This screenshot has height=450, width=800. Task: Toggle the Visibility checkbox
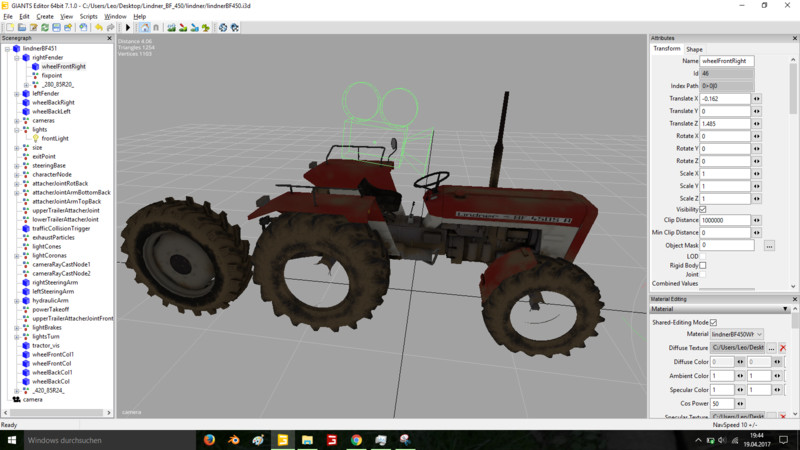[703, 209]
